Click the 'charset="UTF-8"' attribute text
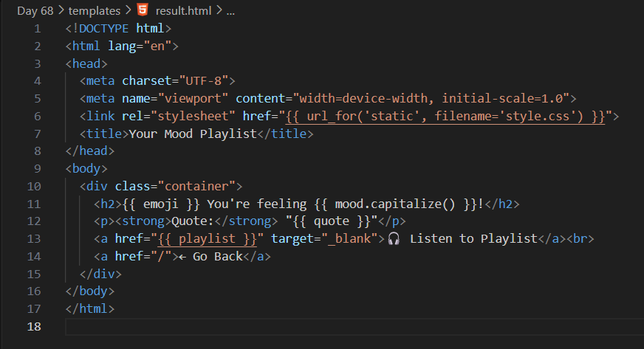644x349 pixels. click(x=175, y=81)
